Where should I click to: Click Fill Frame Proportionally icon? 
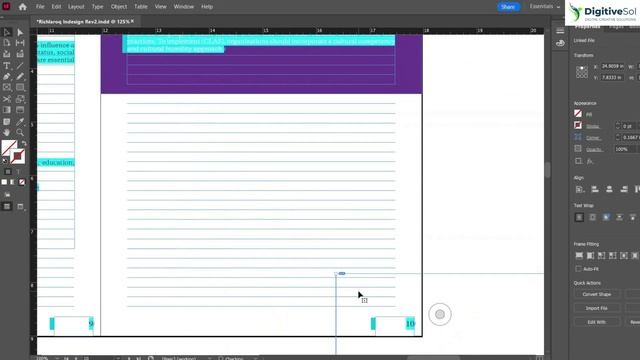pyautogui.click(x=579, y=256)
